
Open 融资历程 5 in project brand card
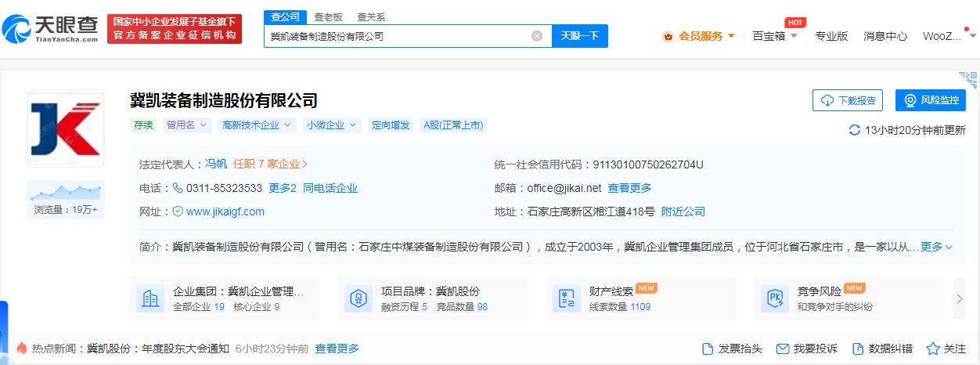point(404,306)
